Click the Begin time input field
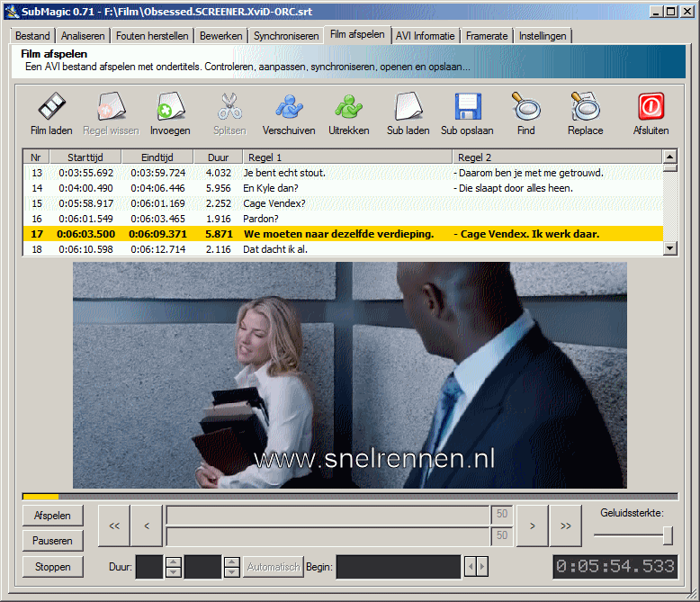The height and width of the screenshot is (602, 700). 399,567
